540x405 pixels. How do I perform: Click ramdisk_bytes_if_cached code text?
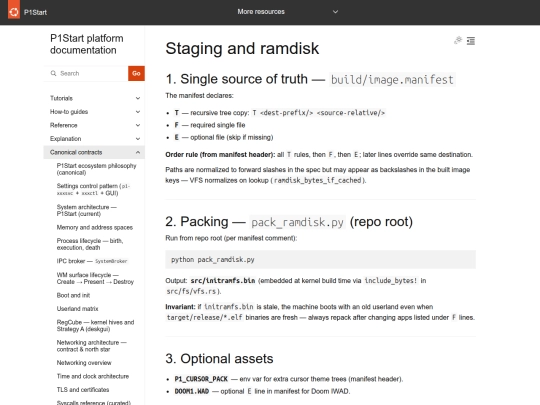(x=318, y=180)
